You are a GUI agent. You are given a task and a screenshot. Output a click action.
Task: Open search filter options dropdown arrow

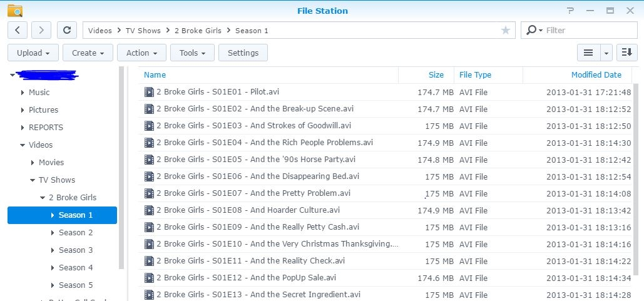pos(541,31)
